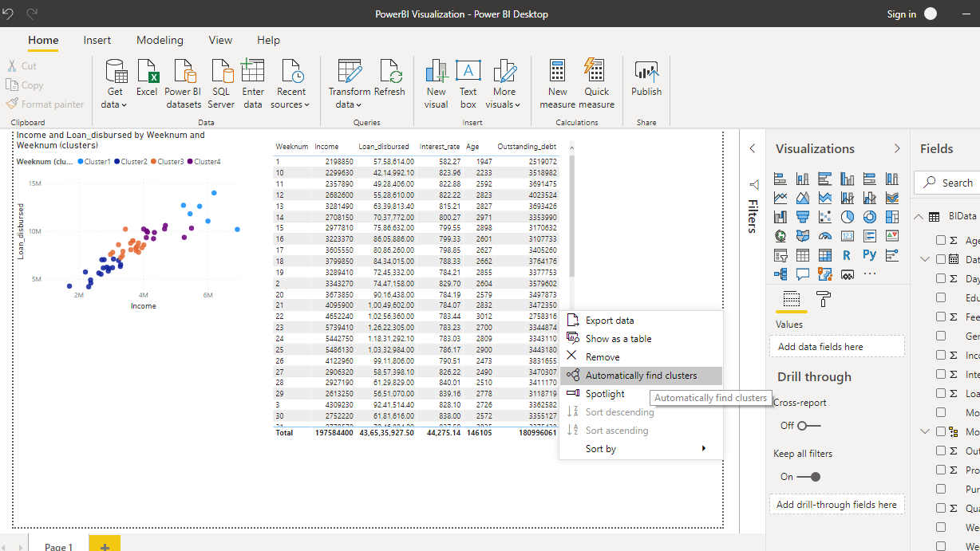Open the View ribbon tab
The image size is (980, 551).
tap(220, 40)
